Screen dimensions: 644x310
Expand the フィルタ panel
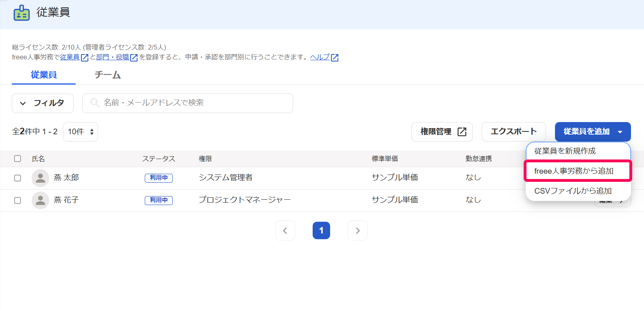[43, 103]
